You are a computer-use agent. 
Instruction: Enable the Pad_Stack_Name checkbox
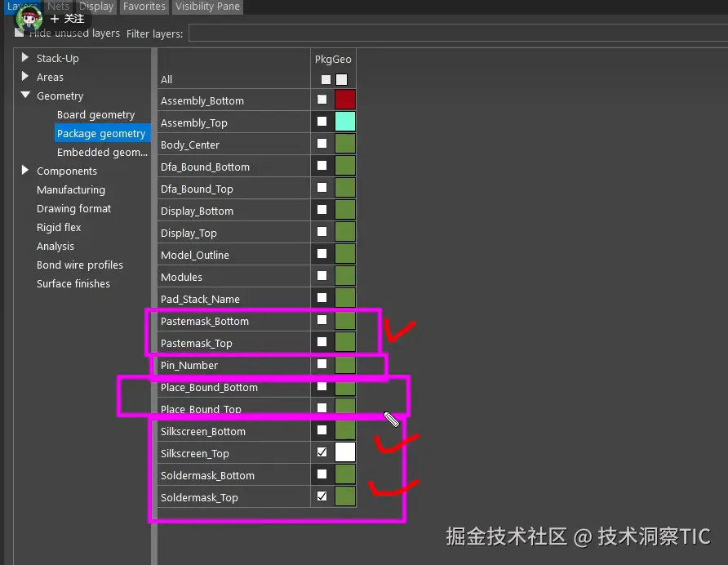(322, 298)
